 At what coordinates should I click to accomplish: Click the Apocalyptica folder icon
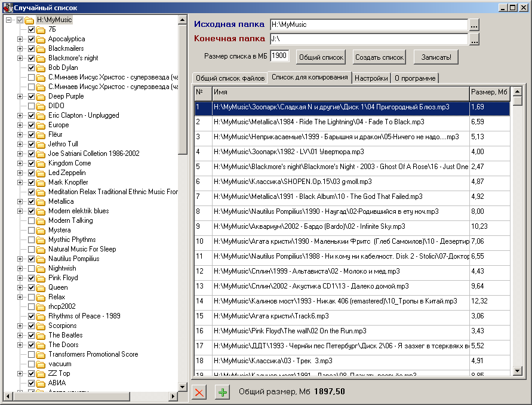(41, 39)
